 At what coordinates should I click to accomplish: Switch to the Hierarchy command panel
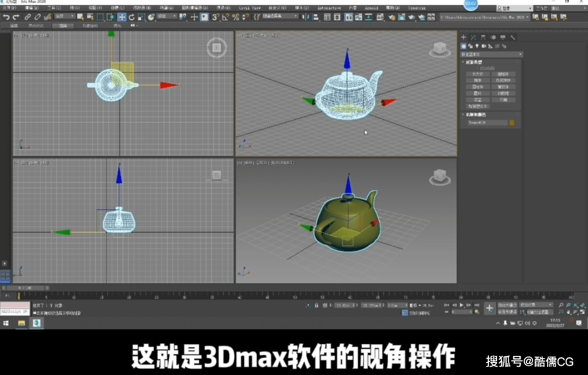tap(483, 37)
